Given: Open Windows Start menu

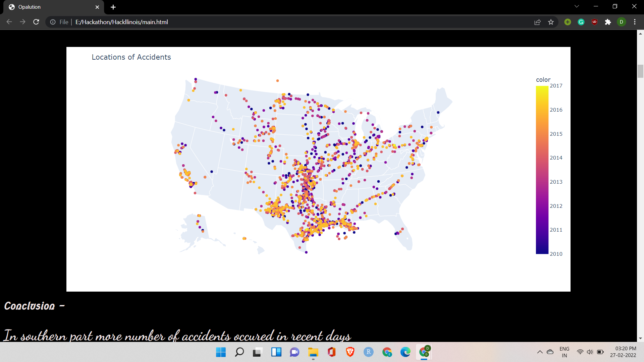Looking at the screenshot, I should pos(221,352).
